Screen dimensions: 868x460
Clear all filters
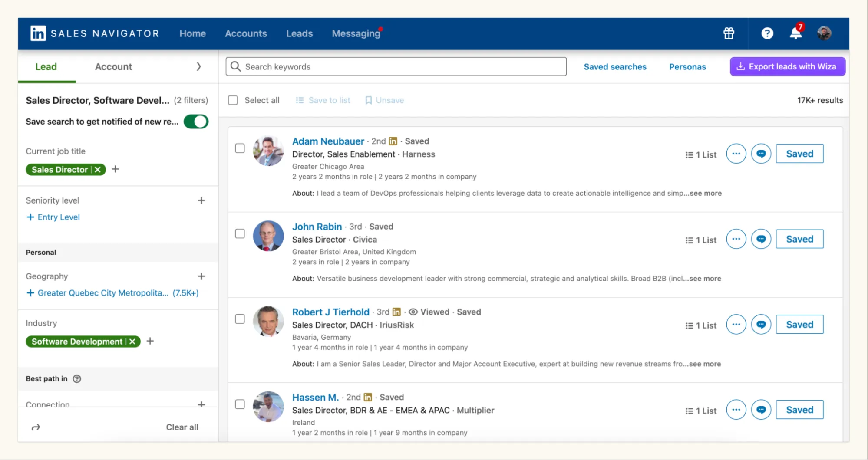click(182, 427)
